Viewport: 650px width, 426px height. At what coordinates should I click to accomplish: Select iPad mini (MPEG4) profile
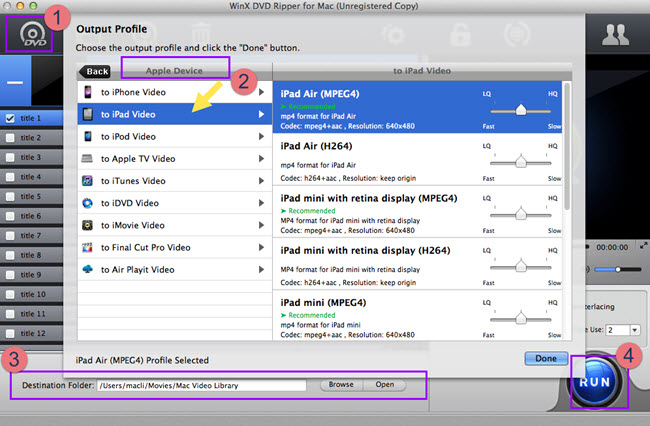[x=417, y=316]
